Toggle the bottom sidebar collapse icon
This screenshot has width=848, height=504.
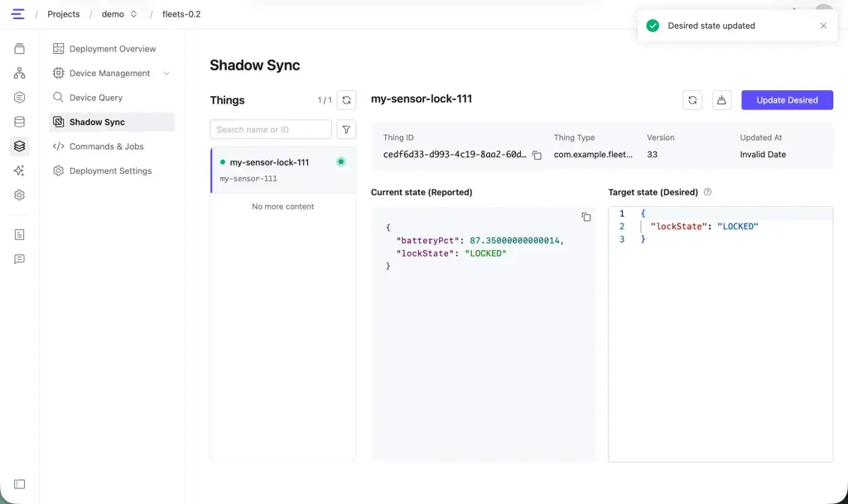(20, 484)
